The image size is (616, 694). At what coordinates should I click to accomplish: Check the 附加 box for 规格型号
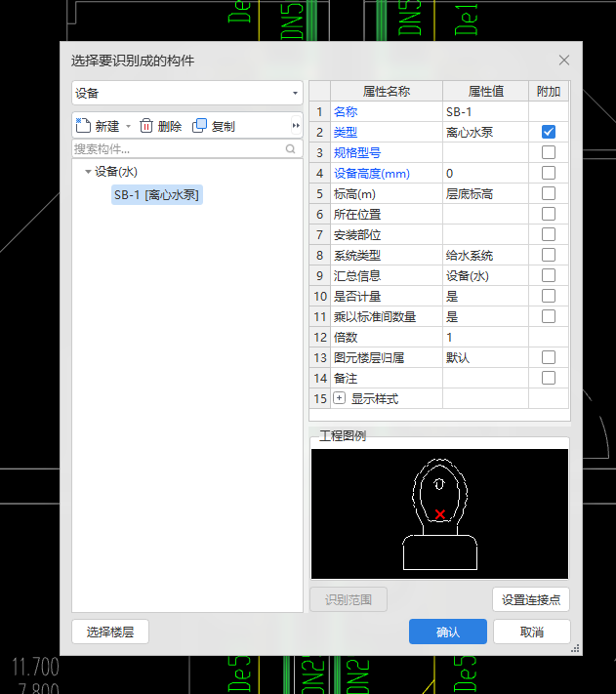[x=549, y=152]
